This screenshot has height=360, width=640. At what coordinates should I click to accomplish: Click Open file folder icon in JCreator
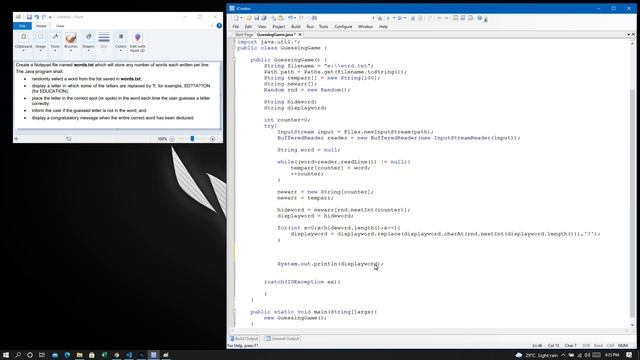[x=249, y=18]
